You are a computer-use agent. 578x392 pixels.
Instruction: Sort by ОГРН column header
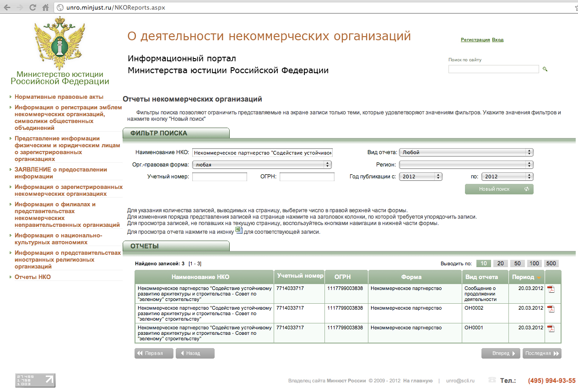(342, 277)
